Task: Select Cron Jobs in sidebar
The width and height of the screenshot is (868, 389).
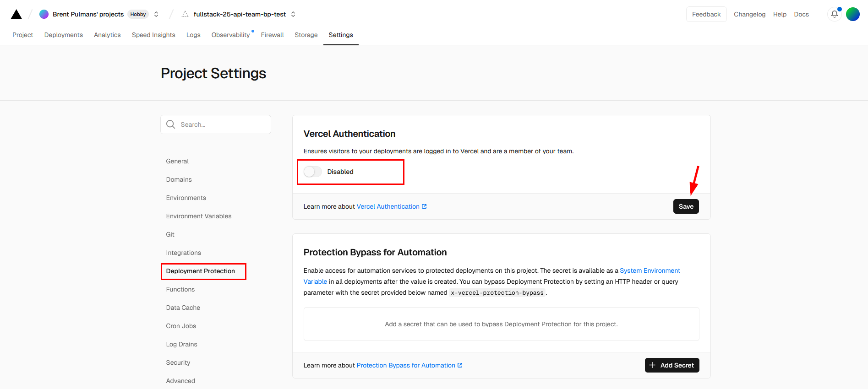Action: [181, 326]
